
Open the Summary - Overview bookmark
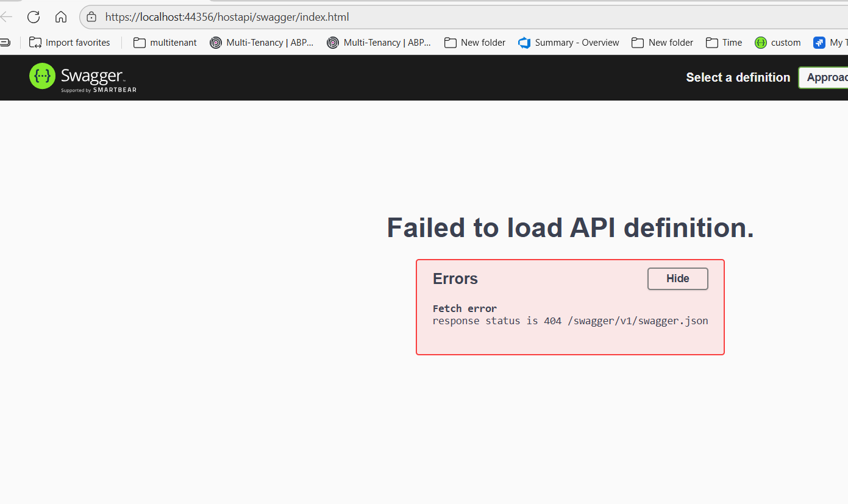coord(569,43)
